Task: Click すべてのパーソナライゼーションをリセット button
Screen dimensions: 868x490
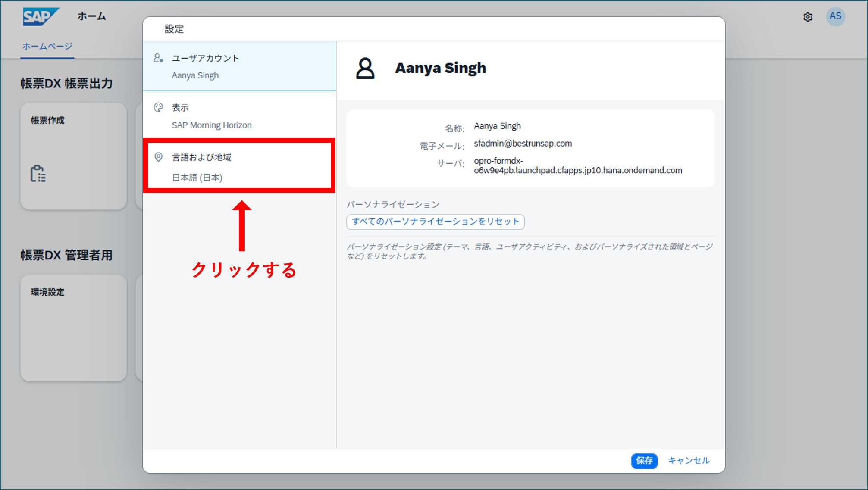Action: pyautogui.click(x=436, y=222)
